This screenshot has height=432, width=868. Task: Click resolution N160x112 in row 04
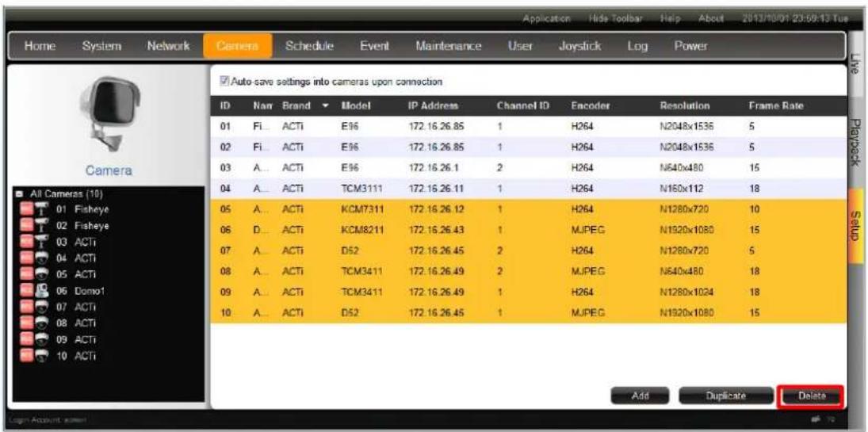click(682, 189)
